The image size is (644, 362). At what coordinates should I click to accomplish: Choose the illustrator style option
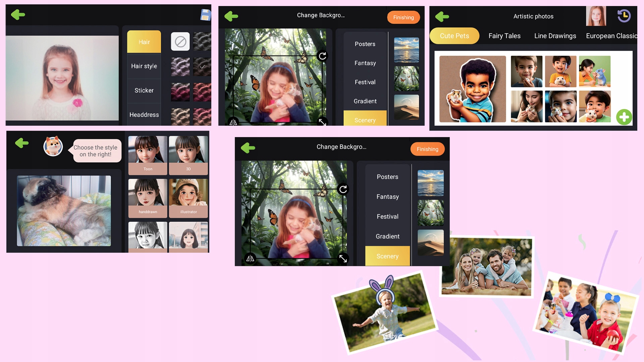(189, 198)
